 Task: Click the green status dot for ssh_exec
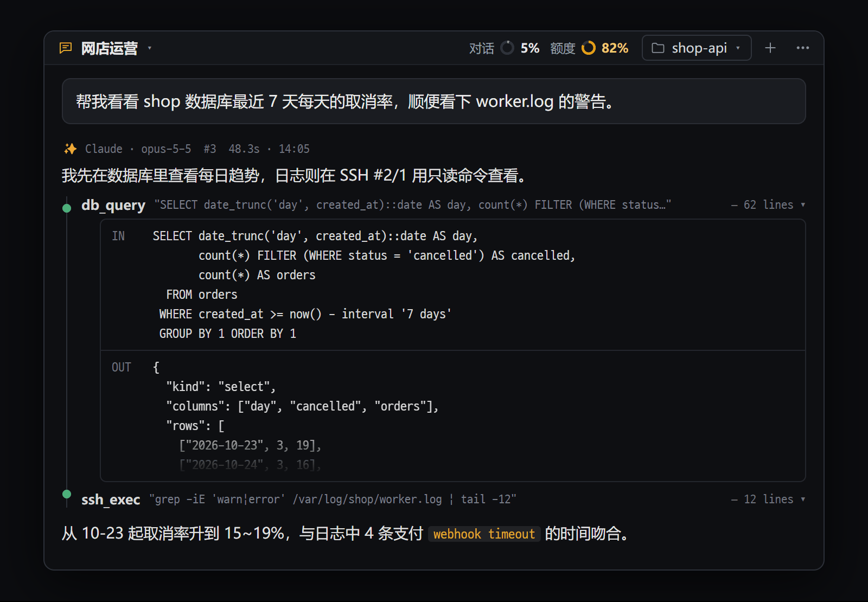click(x=67, y=494)
